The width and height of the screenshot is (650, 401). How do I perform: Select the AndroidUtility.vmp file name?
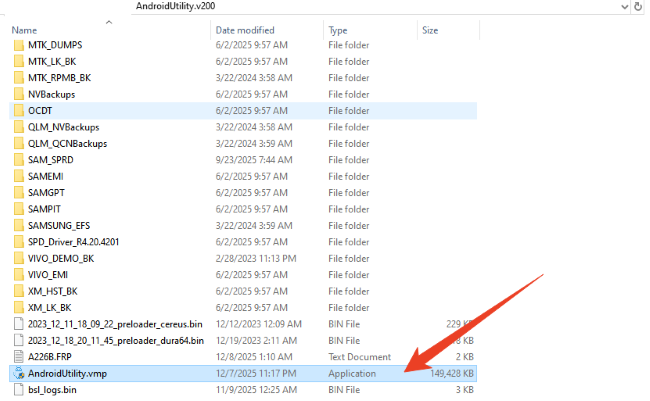point(68,373)
